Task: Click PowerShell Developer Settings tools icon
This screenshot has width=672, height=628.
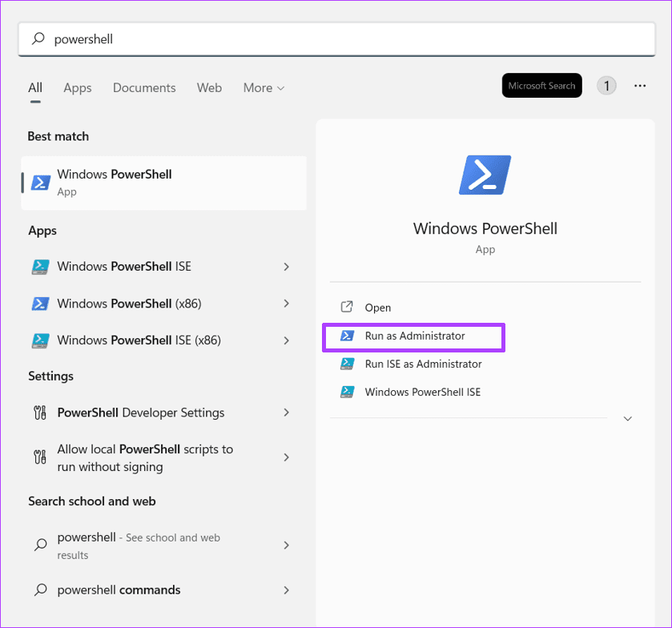Action: pyautogui.click(x=40, y=413)
